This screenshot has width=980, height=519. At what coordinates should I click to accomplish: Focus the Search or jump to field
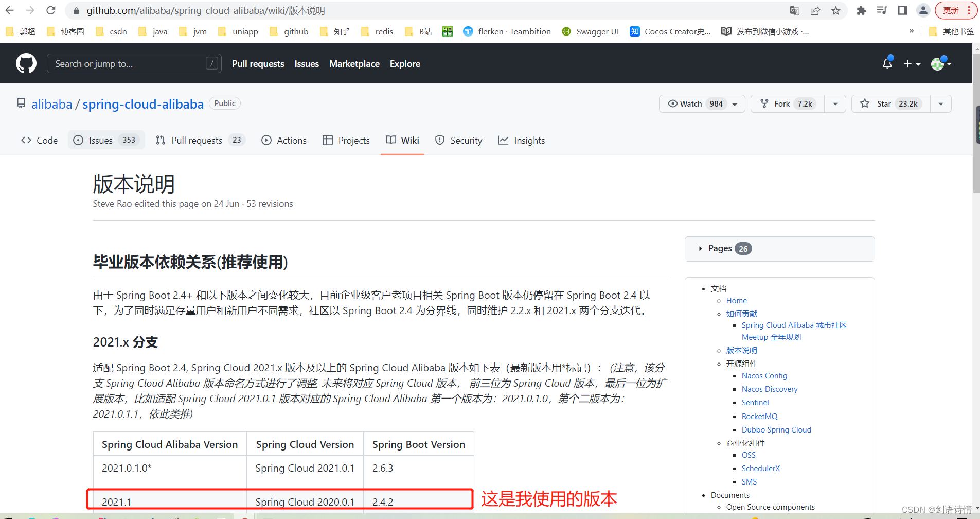click(134, 63)
